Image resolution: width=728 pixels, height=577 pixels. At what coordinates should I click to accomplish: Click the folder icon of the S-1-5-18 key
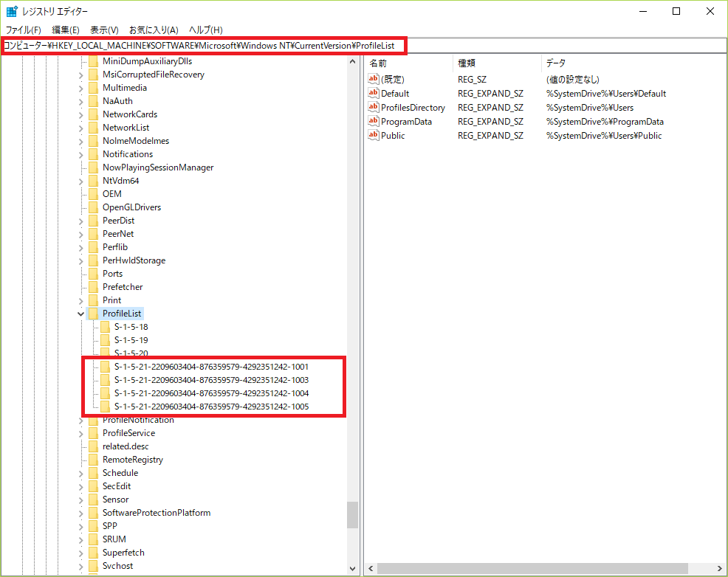pos(105,327)
